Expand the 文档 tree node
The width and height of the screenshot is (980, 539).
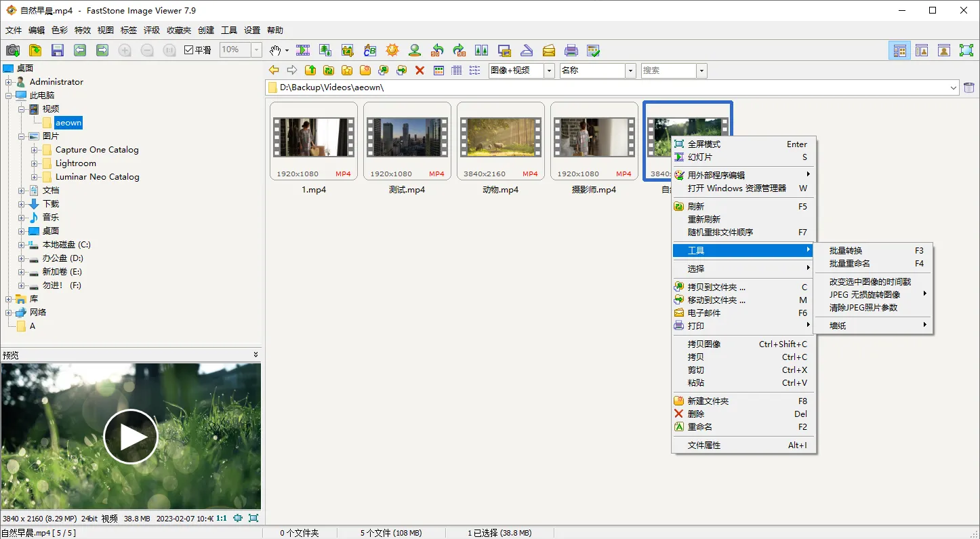click(x=22, y=191)
